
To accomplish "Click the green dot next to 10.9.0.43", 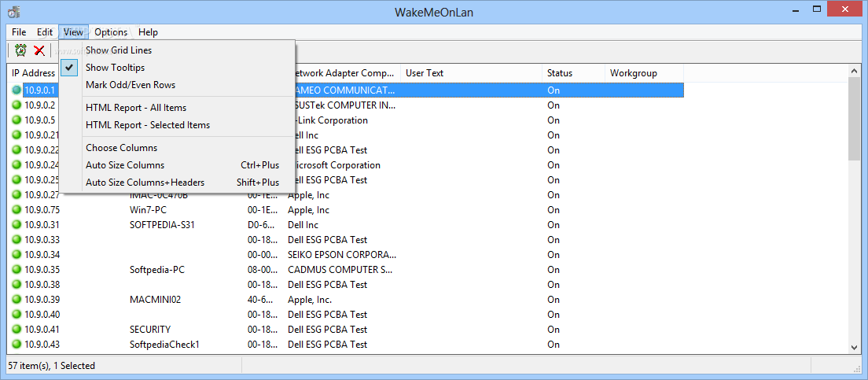I will coord(17,345).
